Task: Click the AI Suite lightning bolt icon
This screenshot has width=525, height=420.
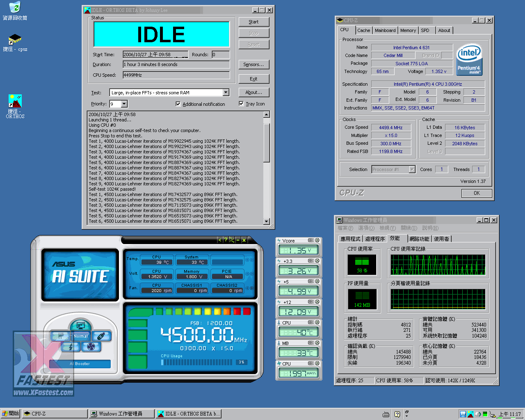Action: (x=71, y=347)
